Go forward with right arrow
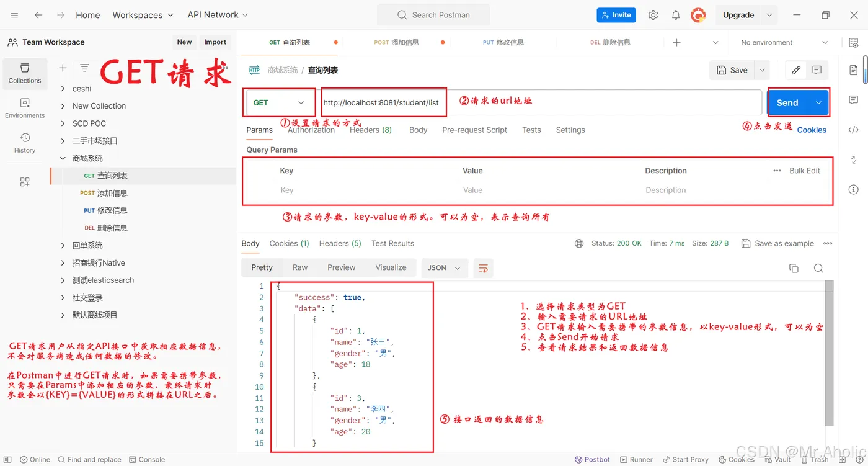Screen dimensions: 868x466 click(61, 15)
